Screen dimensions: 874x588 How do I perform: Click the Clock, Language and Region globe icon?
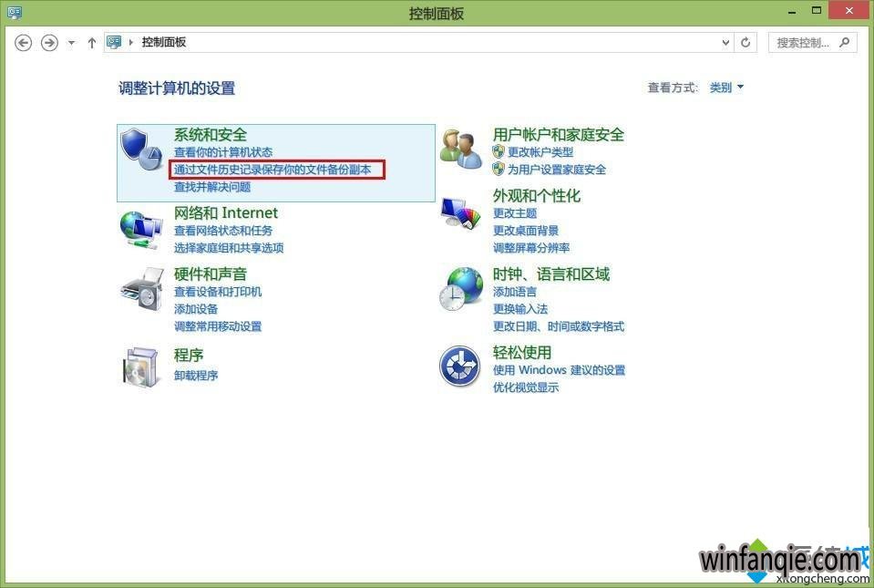460,289
